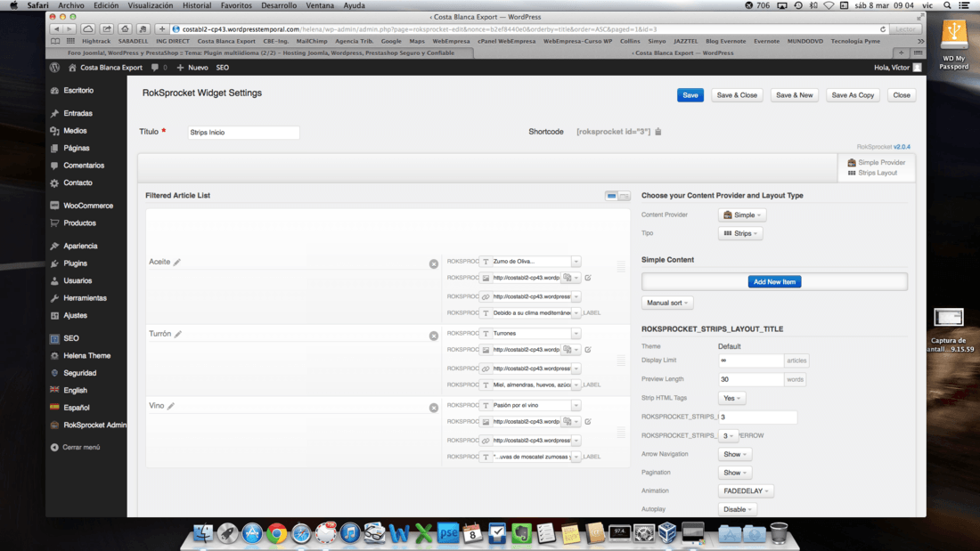
Task: Open image picker icon in Aceite image row
Action: tap(568, 278)
